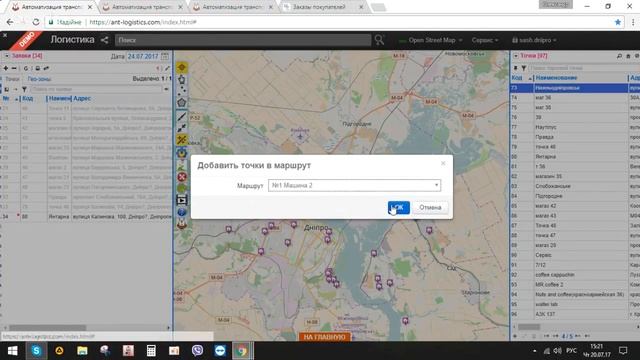
Task: Select point row 77 Наутлус
Action: tap(575, 127)
